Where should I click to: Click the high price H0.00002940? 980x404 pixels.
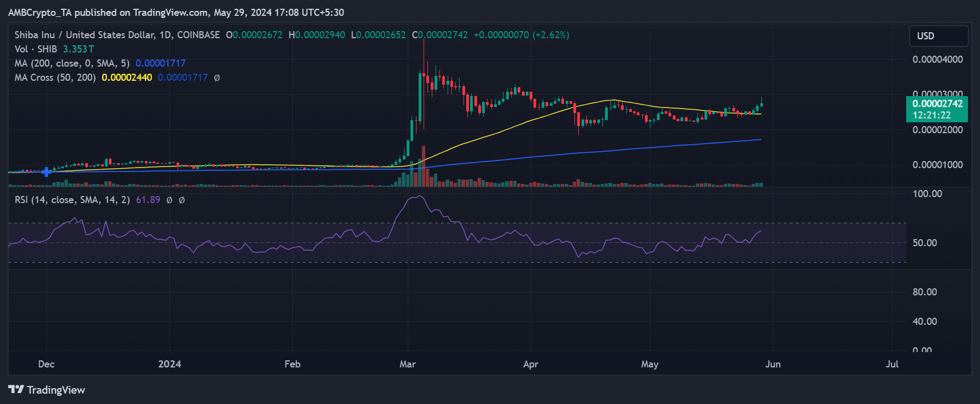316,35
